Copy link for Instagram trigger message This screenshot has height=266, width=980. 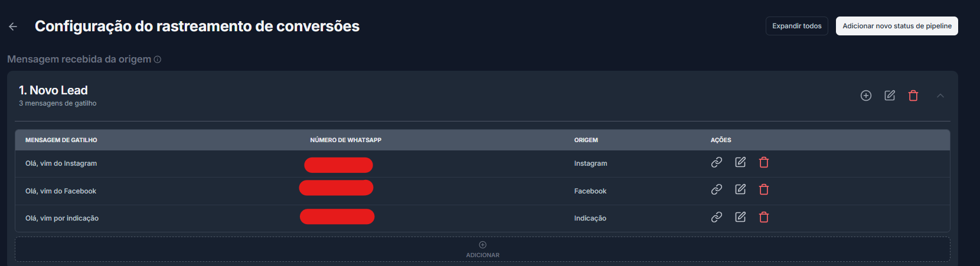click(717, 162)
